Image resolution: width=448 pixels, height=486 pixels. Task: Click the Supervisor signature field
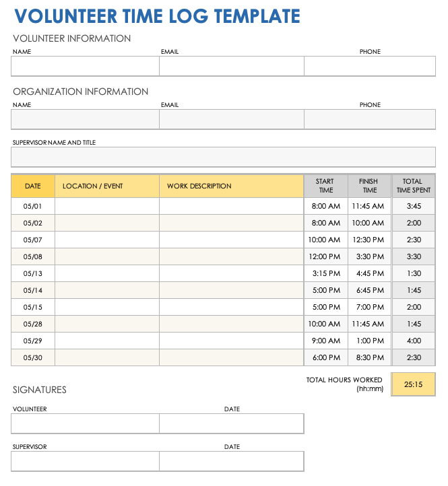pos(85,461)
